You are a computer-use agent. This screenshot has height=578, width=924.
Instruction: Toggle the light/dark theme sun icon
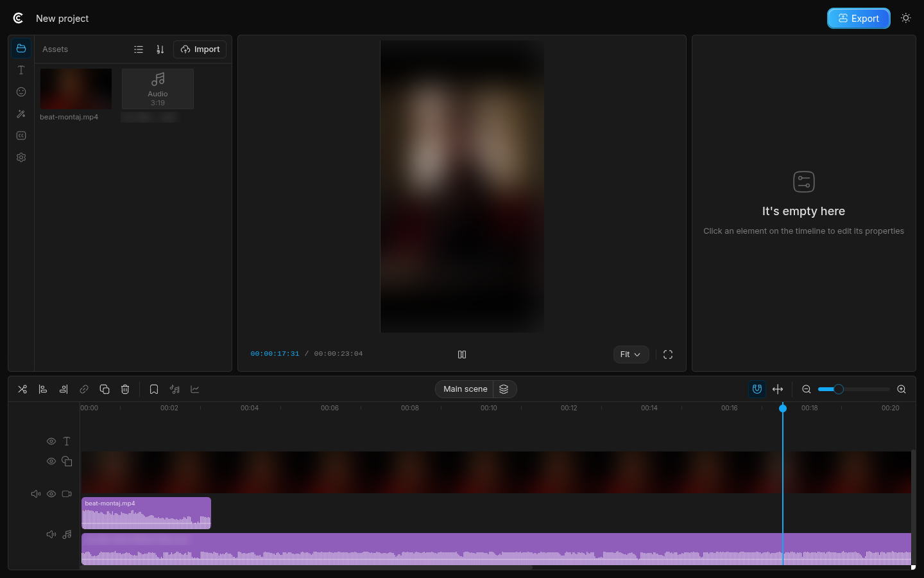point(906,18)
